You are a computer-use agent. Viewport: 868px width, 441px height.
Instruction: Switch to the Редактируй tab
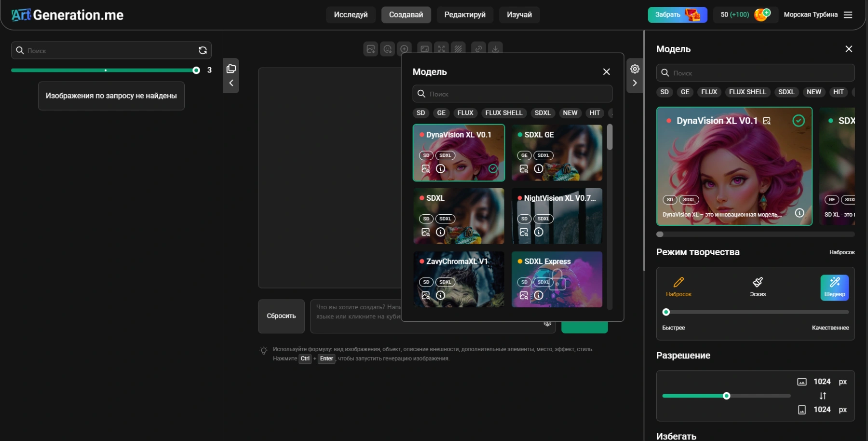click(x=464, y=14)
